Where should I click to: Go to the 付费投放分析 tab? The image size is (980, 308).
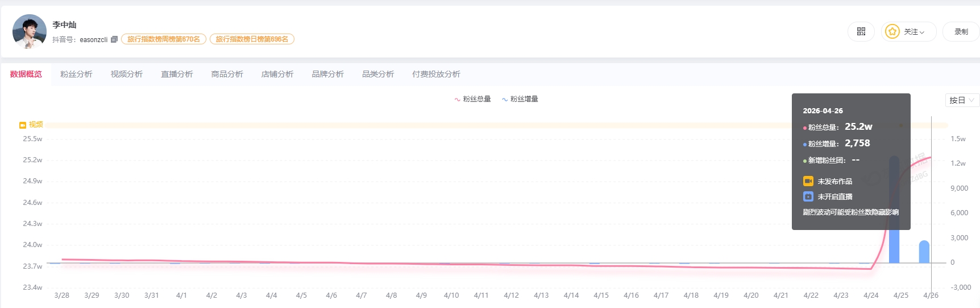click(x=436, y=74)
